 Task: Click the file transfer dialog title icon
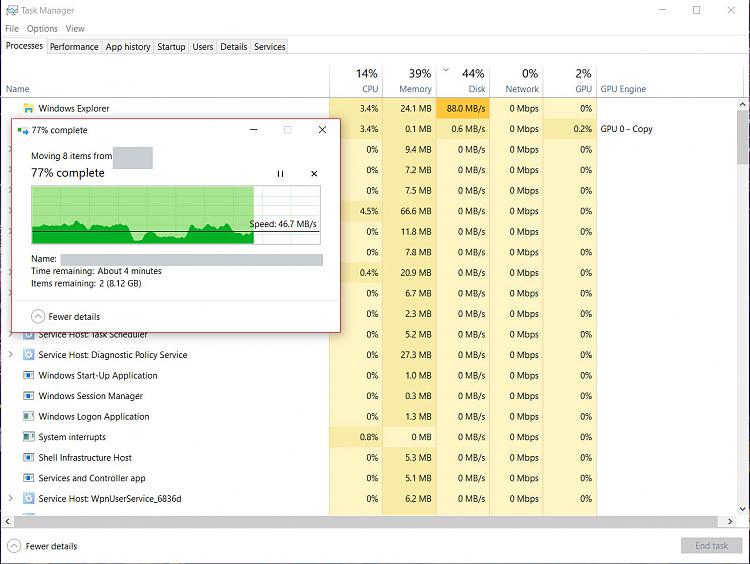(x=23, y=130)
